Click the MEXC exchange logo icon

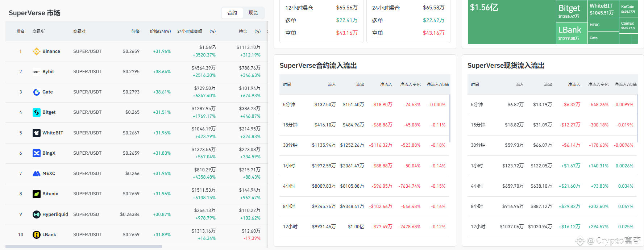click(x=36, y=174)
